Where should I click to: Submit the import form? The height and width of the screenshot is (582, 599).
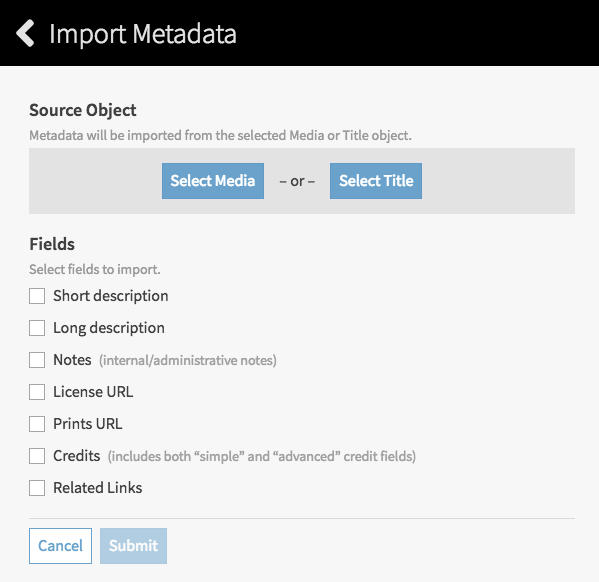133,546
